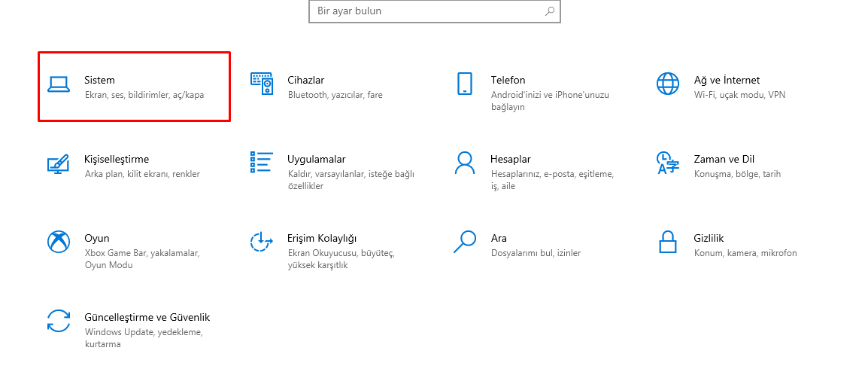Viewport: 868px width, 369px height.
Task: Click the Sistem laptop icon
Action: [58, 84]
